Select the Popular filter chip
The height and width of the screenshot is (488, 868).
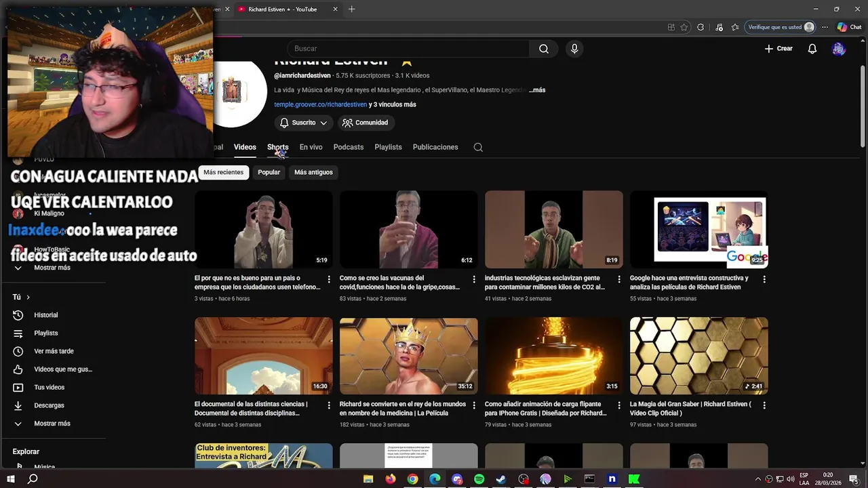pyautogui.click(x=269, y=172)
